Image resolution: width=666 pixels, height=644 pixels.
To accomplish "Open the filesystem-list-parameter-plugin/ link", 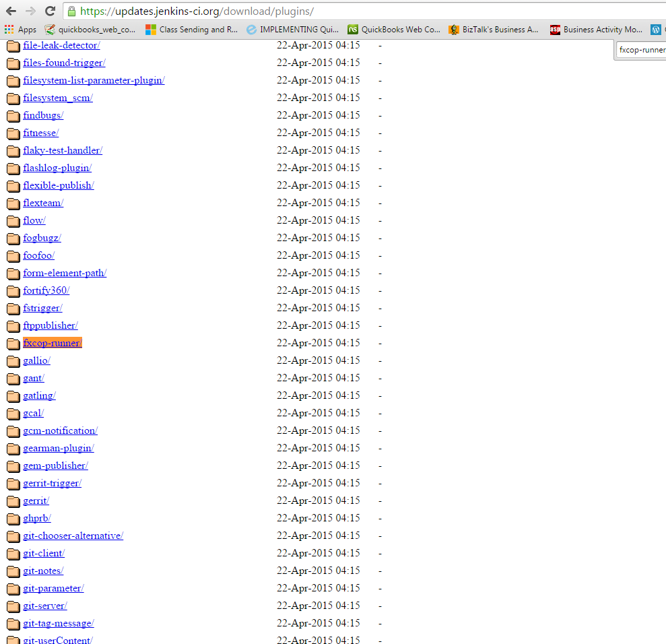I will tap(94, 80).
